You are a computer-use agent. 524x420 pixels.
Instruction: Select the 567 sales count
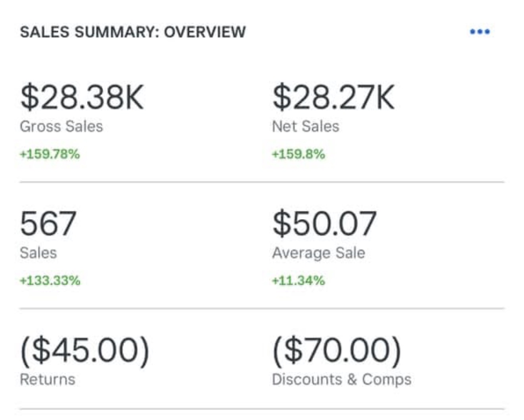point(48,223)
